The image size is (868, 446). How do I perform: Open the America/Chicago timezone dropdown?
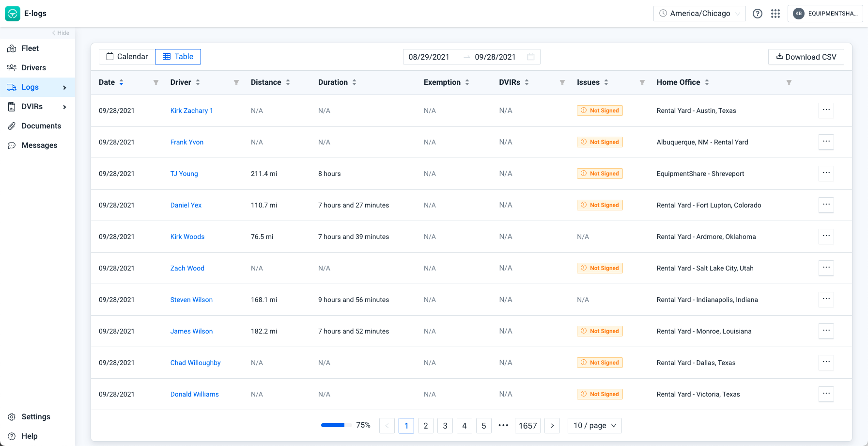(x=700, y=14)
